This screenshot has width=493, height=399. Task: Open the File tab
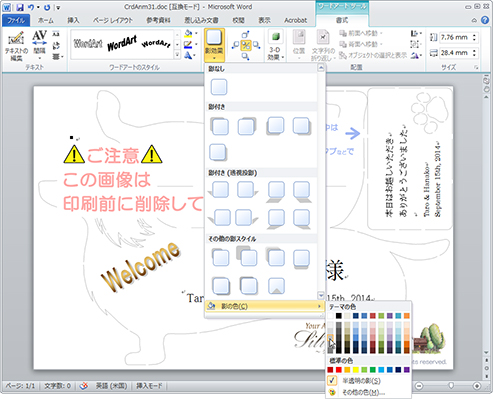(x=16, y=20)
